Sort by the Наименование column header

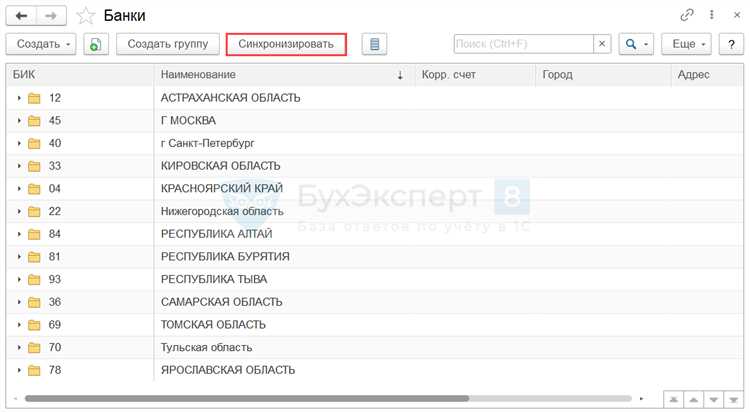(x=284, y=75)
